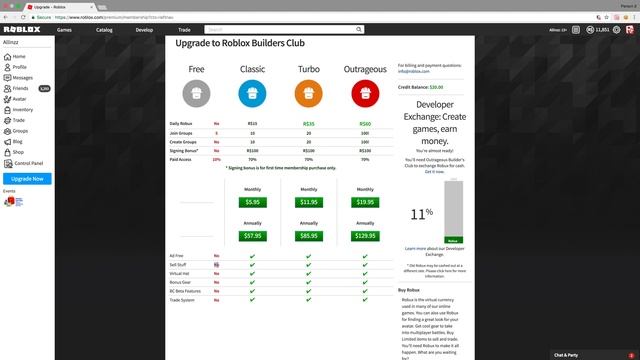Viewport: 640px width, 360px height.
Task: Open Home from the sidebar
Action: (15, 57)
